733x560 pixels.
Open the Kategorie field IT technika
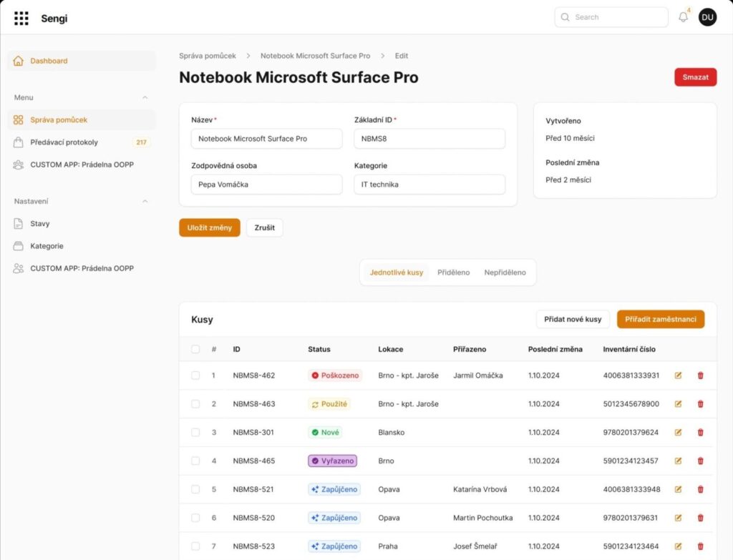point(429,185)
